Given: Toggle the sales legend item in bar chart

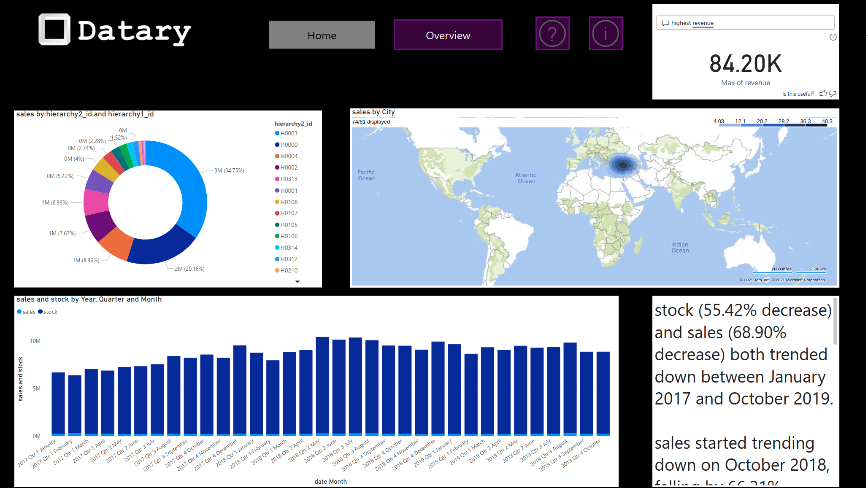Looking at the screenshot, I should (x=26, y=312).
